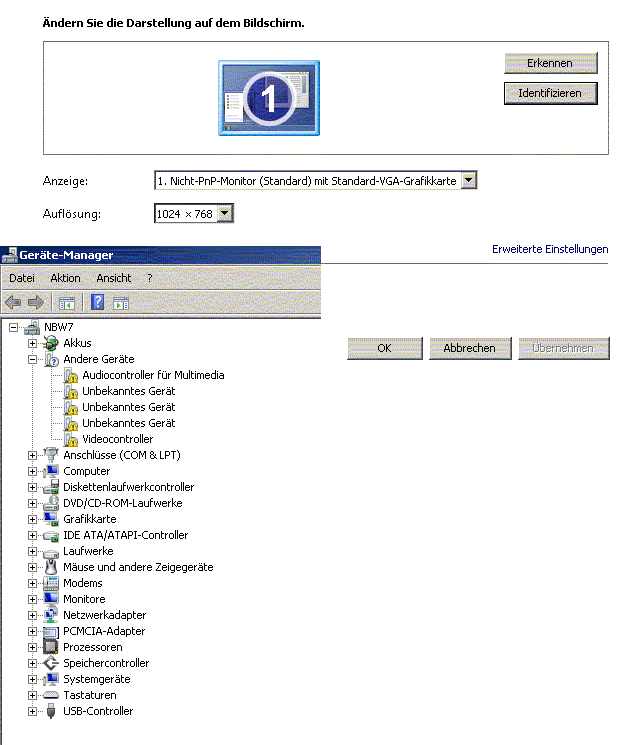
Task: Open the Ansicht menu
Action: pyautogui.click(x=113, y=278)
